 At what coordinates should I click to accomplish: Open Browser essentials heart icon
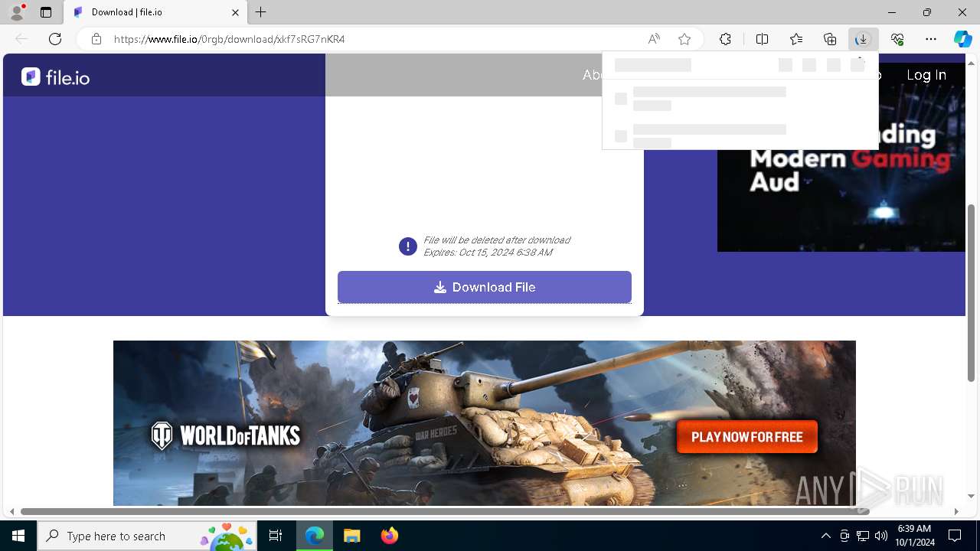tap(897, 39)
